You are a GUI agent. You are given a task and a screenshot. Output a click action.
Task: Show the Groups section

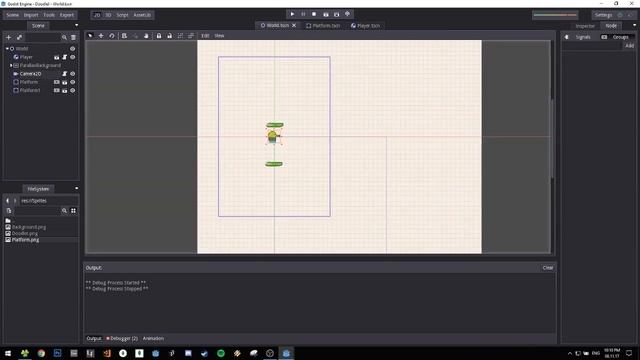point(616,37)
